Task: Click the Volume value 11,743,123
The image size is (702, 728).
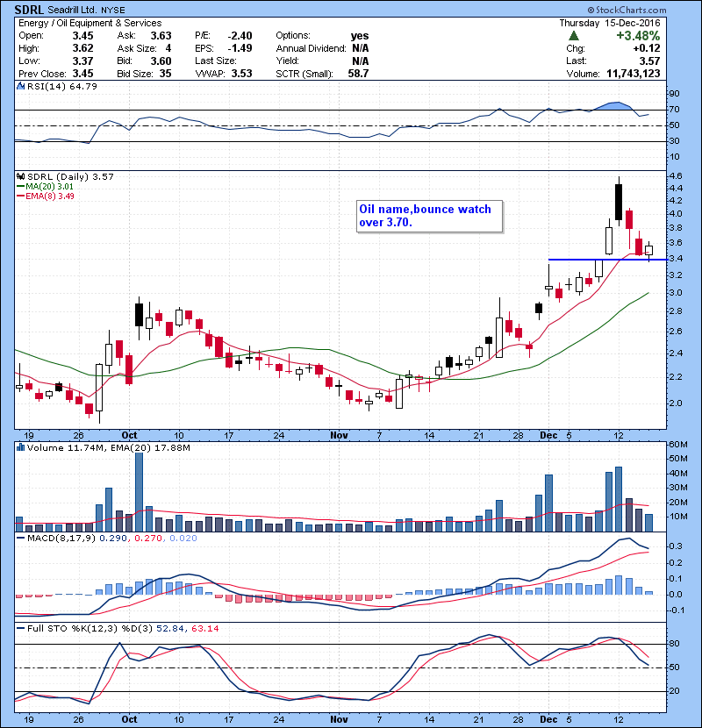Action: pyautogui.click(x=634, y=74)
